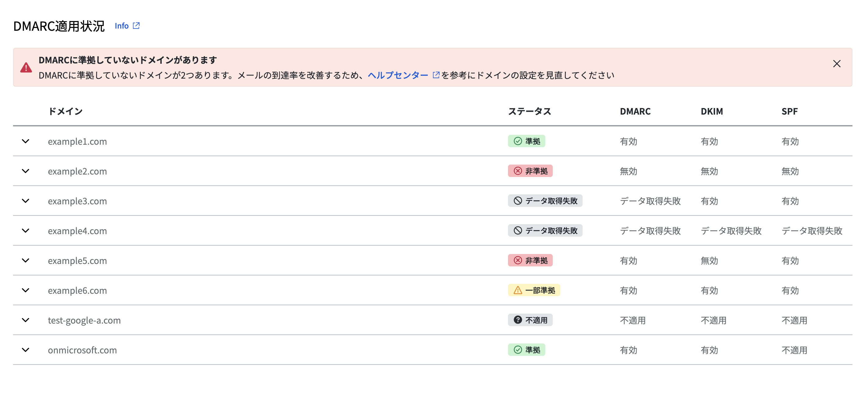868x395 pixels.
Task: Click the ドメイン column header
Action: [x=65, y=111]
